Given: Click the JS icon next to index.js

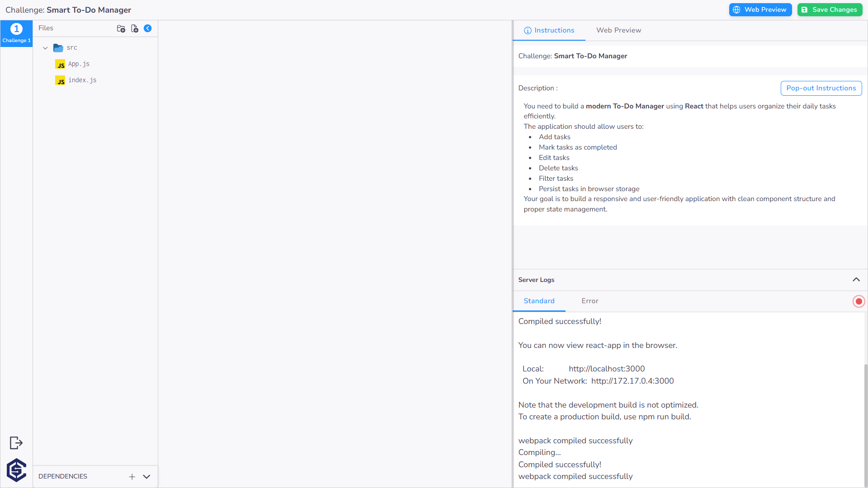Looking at the screenshot, I should coord(60,80).
